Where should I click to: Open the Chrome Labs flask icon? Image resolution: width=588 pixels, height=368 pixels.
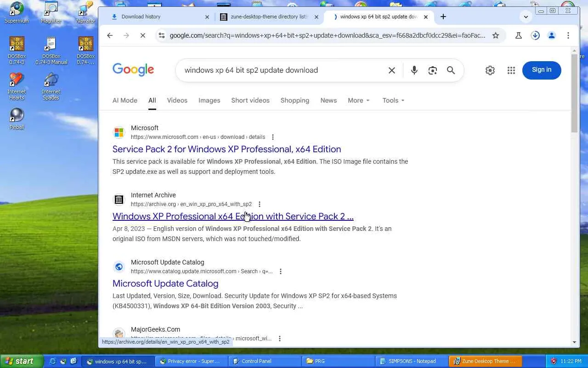tap(519, 35)
